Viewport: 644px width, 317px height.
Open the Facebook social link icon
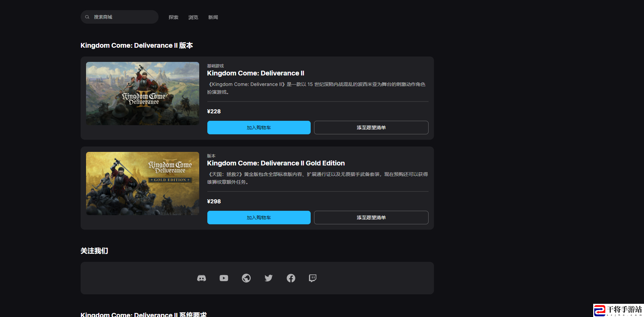click(x=291, y=278)
